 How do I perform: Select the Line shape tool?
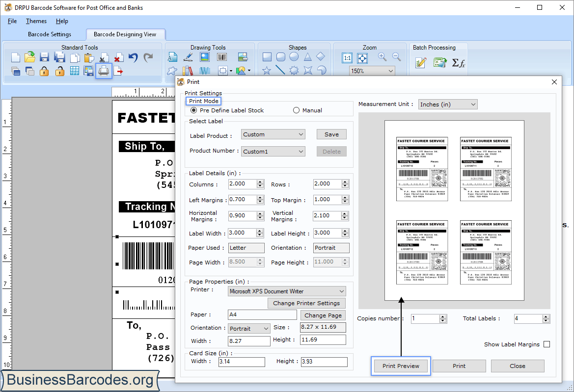point(280,70)
